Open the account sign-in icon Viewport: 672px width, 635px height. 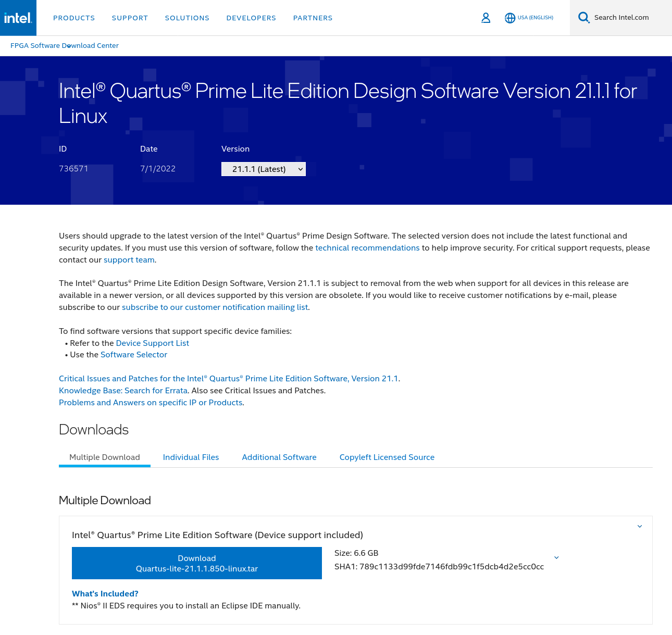(x=486, y=17)
